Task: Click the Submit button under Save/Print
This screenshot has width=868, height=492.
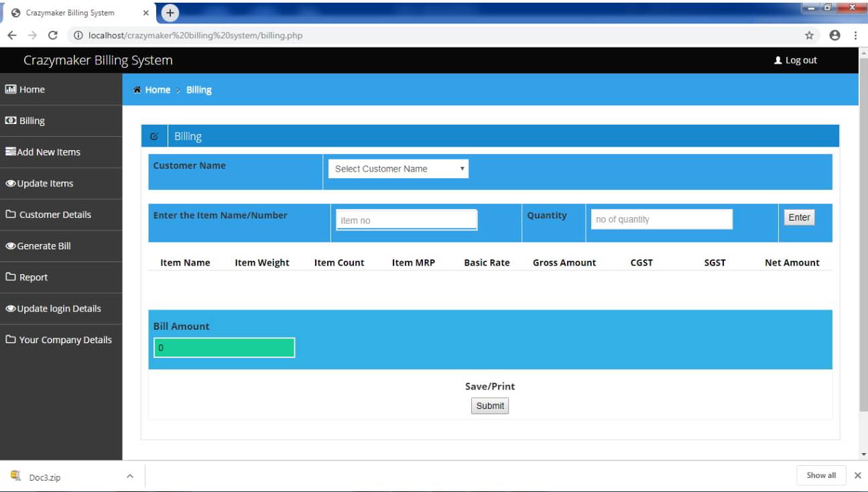Action: 490,406
